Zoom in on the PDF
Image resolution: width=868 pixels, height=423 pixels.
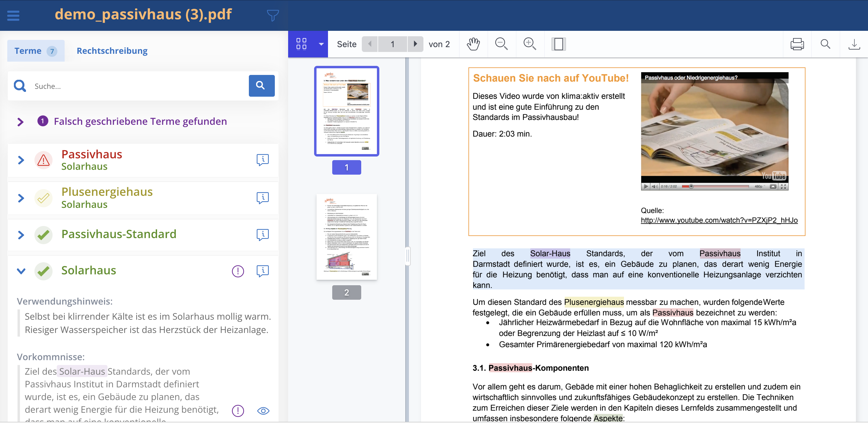pos(529,44)
